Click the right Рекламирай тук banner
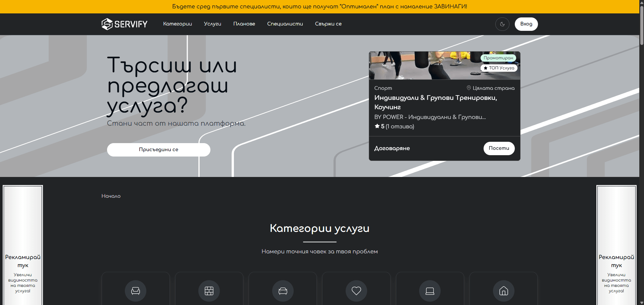The image size is (644, 305). (x=616, y=245)
